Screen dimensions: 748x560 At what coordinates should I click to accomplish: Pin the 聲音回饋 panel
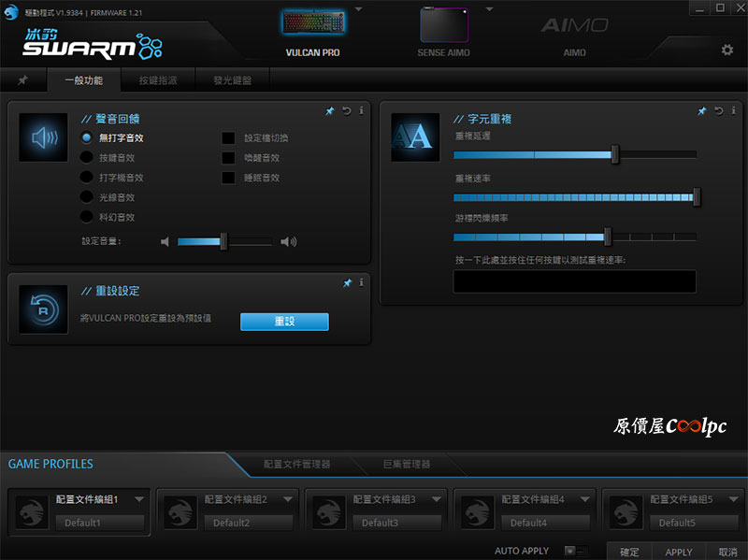pos(330,111)
